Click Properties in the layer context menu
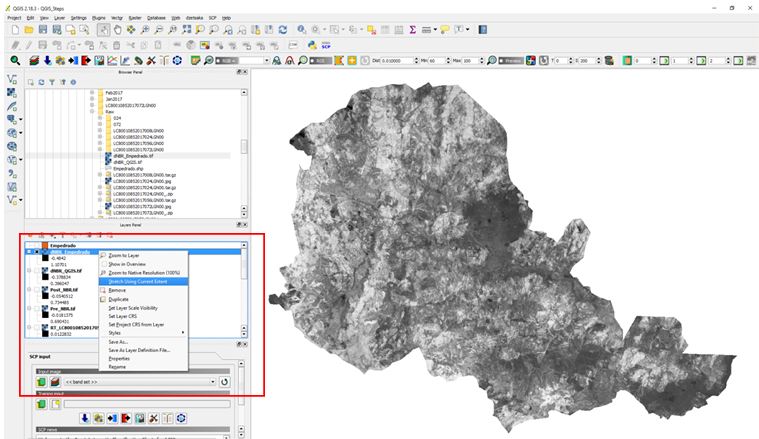This screenshot has height=439, width=759. 120,358
